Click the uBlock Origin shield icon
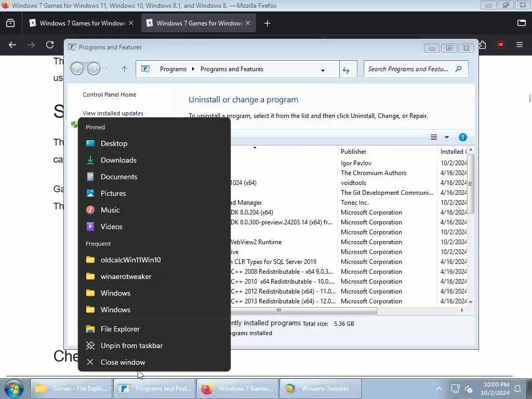Screen dimensions: 532x399 [x=501, y=45]
